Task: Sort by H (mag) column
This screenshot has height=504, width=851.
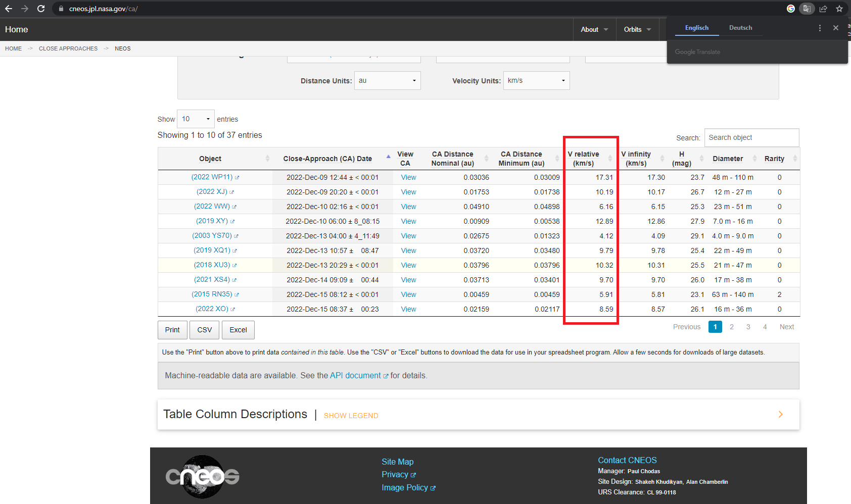Action: pyautogui.click(x=686, y=159)
